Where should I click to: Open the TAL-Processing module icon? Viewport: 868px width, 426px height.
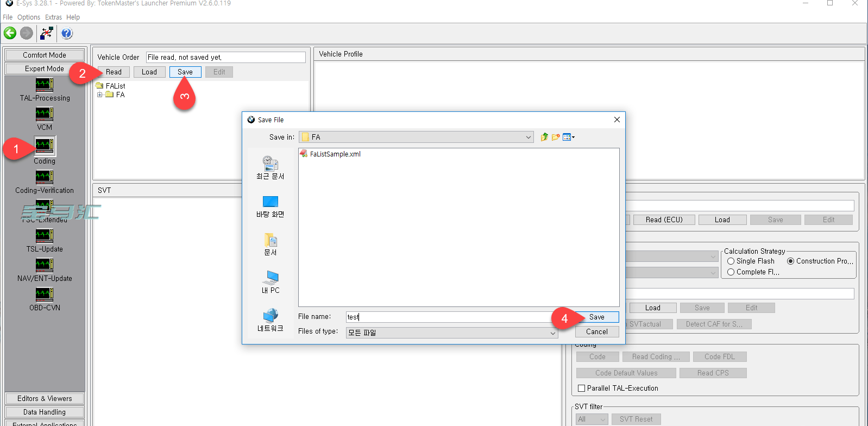coord(45,85)
